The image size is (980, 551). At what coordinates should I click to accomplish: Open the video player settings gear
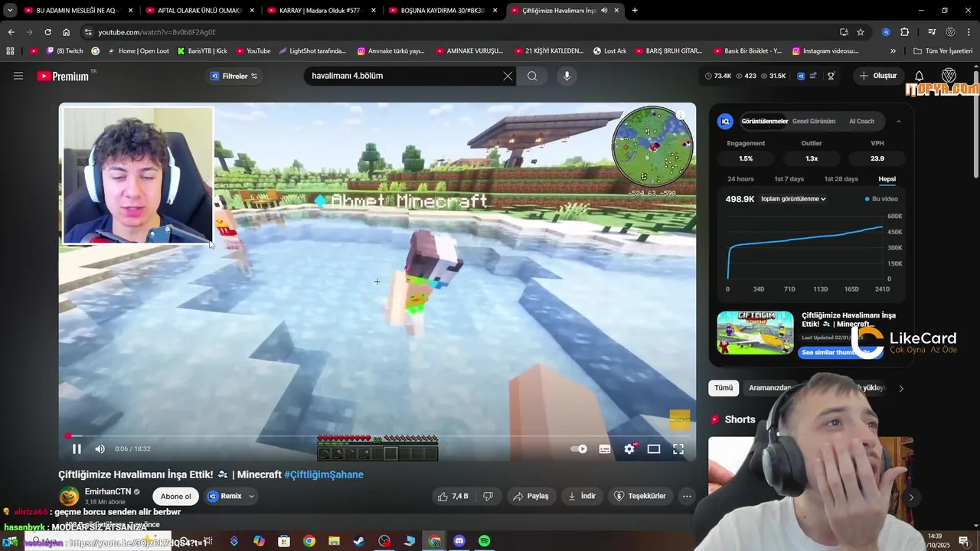(629, 449)
